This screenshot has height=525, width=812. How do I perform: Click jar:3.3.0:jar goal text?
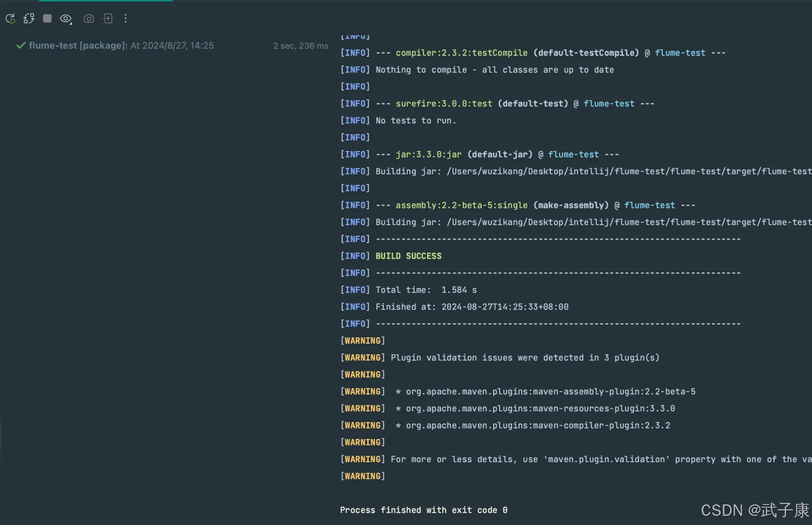429,155
